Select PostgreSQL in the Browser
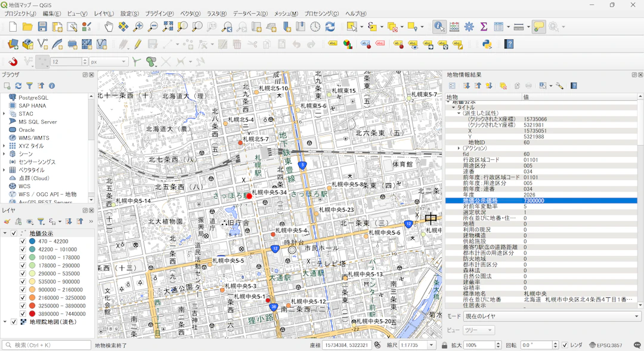 (x=33, y=97)
